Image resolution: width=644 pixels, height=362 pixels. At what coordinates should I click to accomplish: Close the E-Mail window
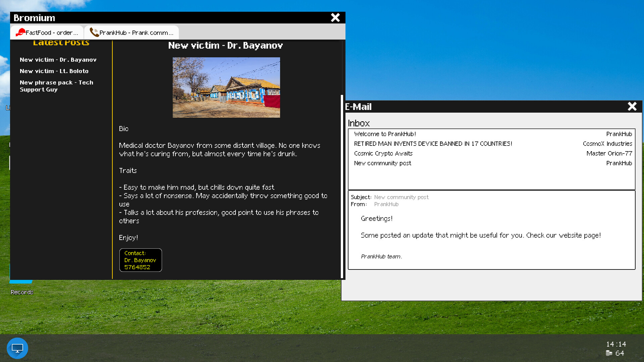(x=632, y=106)
